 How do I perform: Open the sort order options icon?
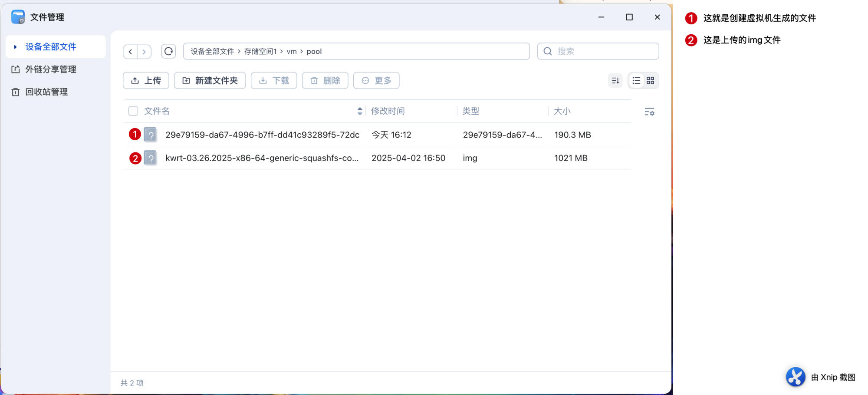click(615, 81)
